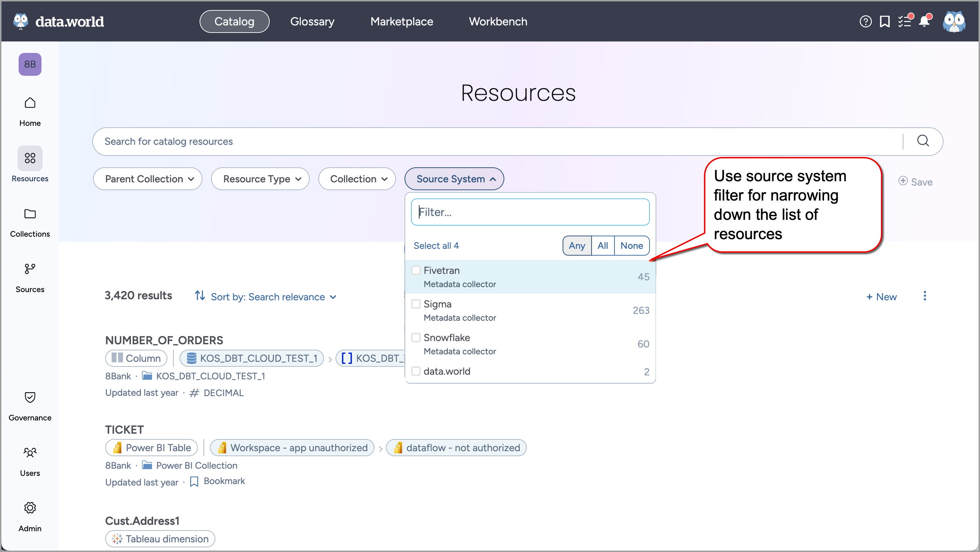Select the None match option

click(x=631, y=246)
